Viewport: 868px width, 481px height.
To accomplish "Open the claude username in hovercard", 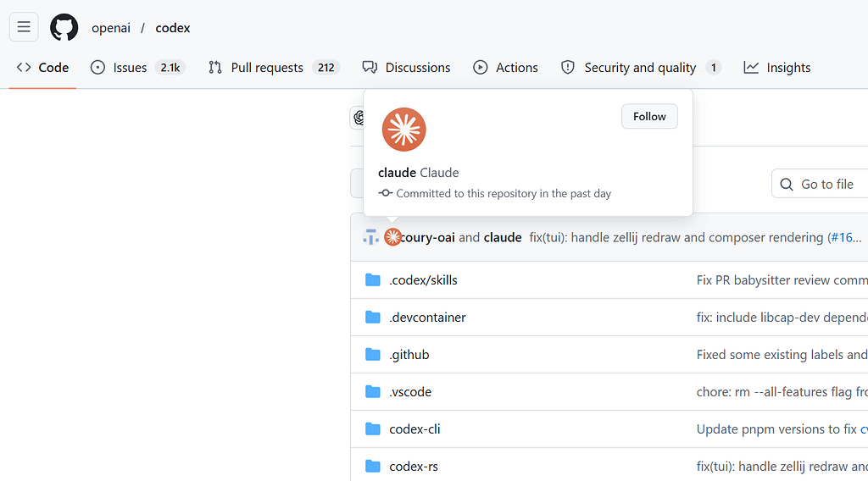I will [x=397, y=173].
